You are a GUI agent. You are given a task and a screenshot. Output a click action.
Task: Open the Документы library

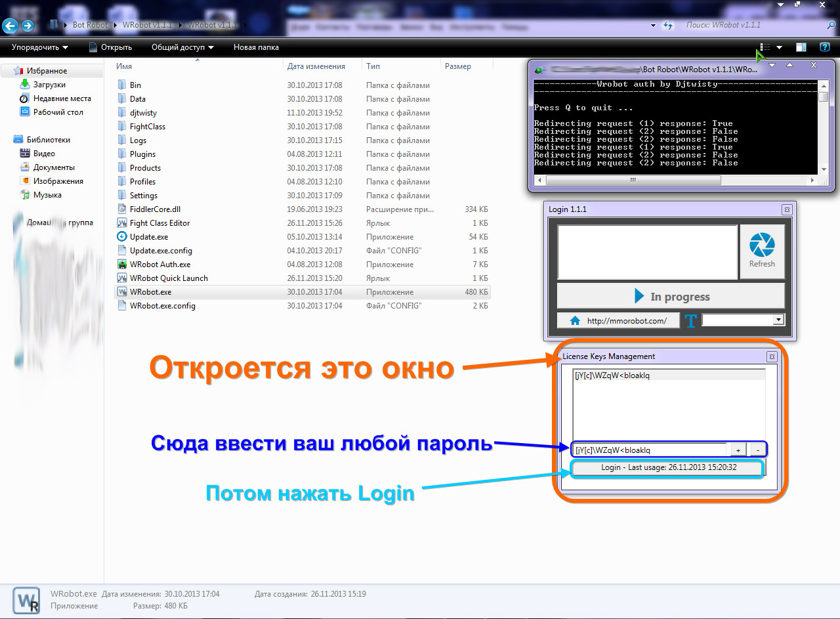(x=54, y=167)
